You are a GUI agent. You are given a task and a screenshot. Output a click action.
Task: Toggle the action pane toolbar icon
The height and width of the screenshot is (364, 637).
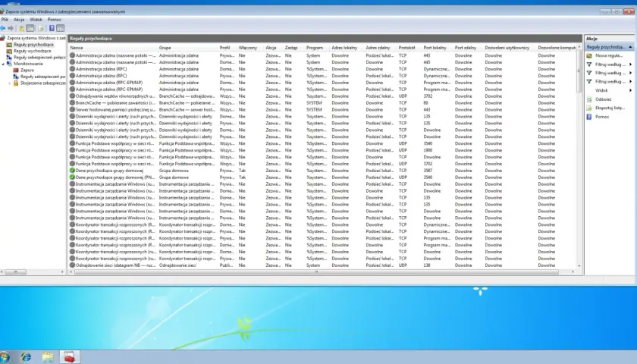tap(60, 28)
